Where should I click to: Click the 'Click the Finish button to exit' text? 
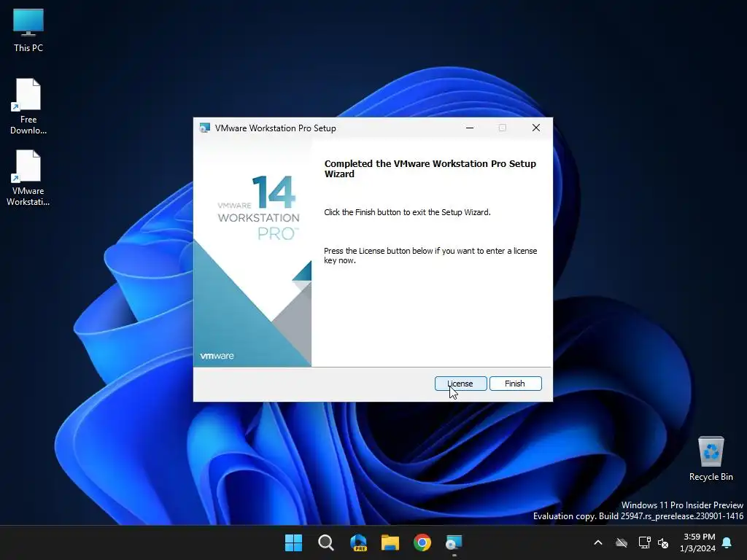[x=407, y=212]
